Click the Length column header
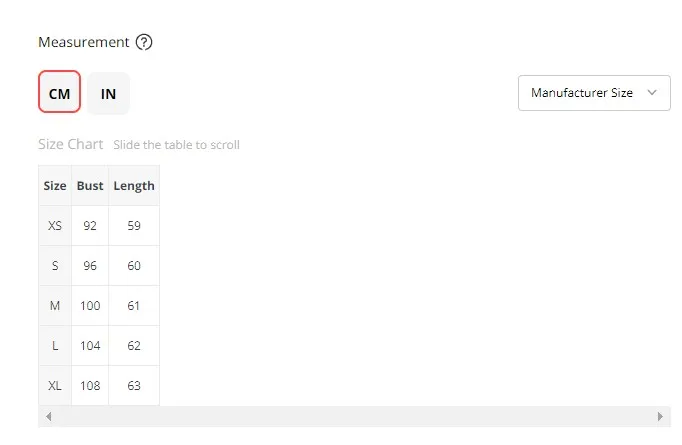Image resolution: width=682 pixels, height=445 pixels. pos(134,186)
